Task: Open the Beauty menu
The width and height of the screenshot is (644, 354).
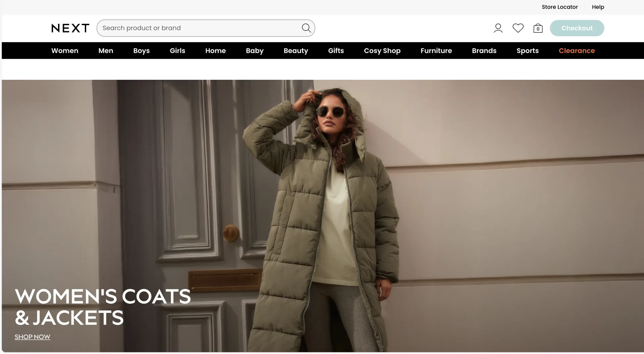Action: [296, 51]
